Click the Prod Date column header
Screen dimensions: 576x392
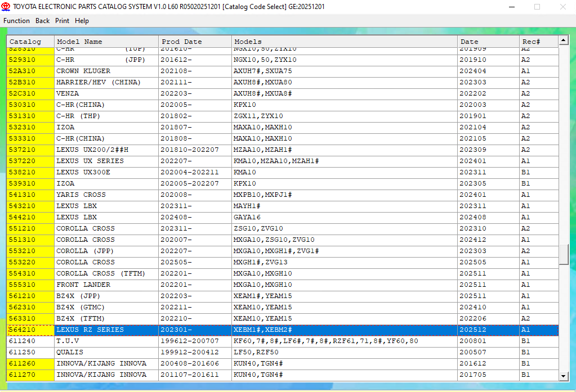point(195,42)
